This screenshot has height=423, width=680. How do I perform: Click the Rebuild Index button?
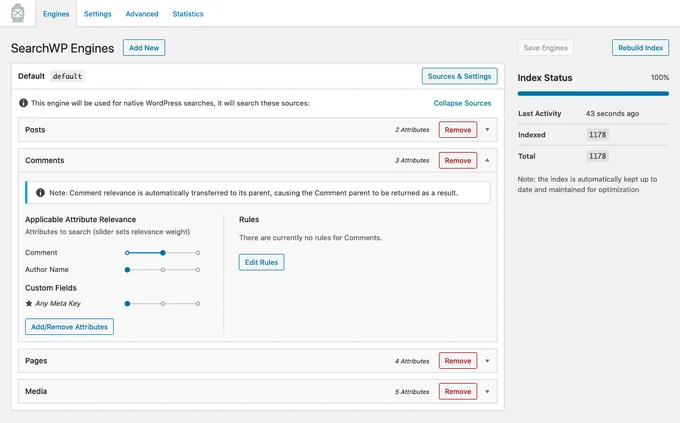[641, 48]
